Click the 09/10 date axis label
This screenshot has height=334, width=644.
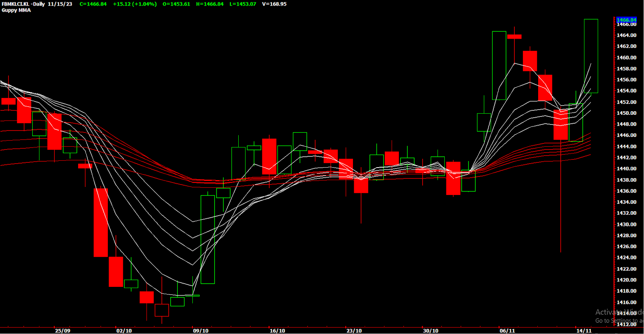click(200, 331)
